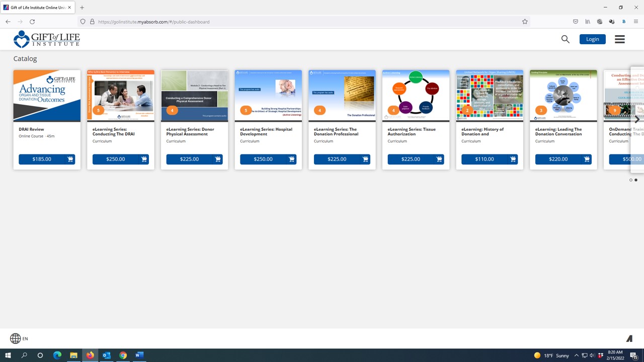
Task: Go back with browser back arrow
Action: [8, 22]
